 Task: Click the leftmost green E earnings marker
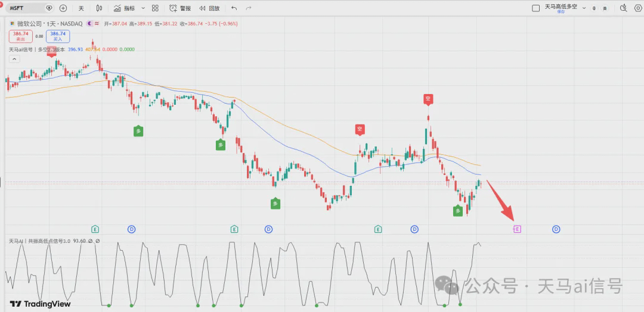[95, 229]
